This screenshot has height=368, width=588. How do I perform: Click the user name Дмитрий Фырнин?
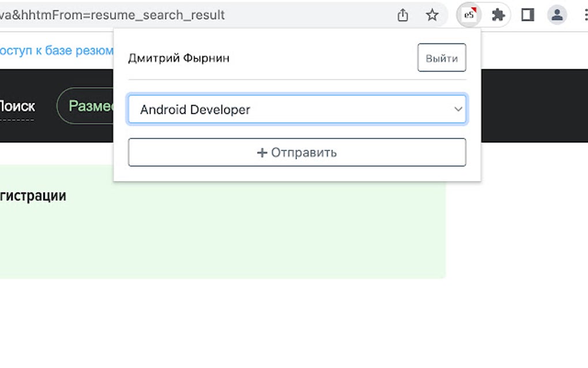[x=179, y=58]
